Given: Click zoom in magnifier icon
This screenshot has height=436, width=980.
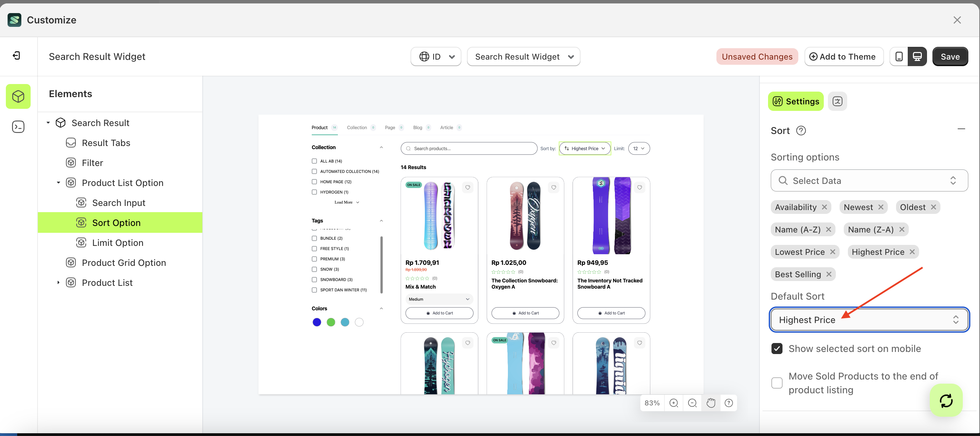Looking at the screenshot, I should coord(673,403).
